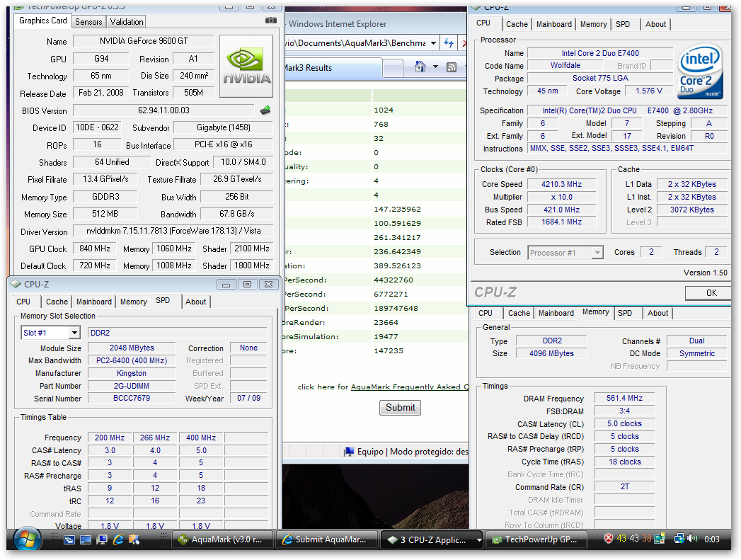Switch to Submit AquaMark taskbar button

pyautogui.click(x=326, y=539)
